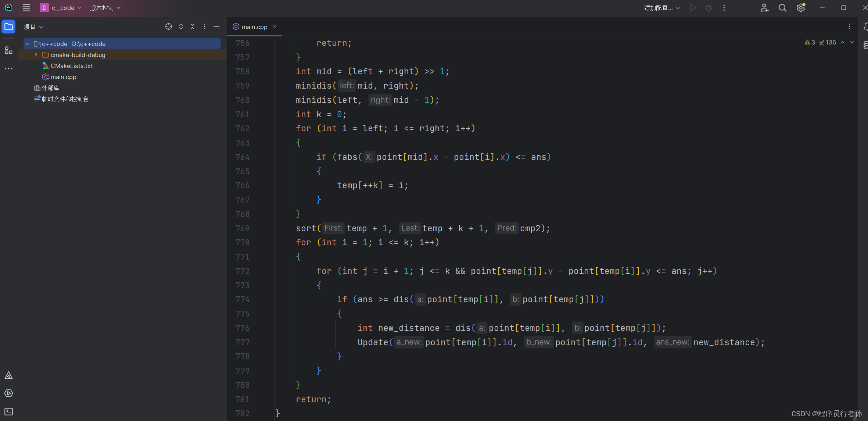
Task: Select CMakeLists.txt in project tree
Action: [x=72, y=66]
